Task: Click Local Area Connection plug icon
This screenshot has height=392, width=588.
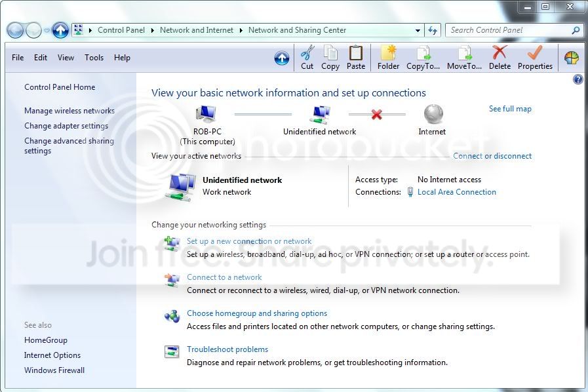Action: pos(410,192)
